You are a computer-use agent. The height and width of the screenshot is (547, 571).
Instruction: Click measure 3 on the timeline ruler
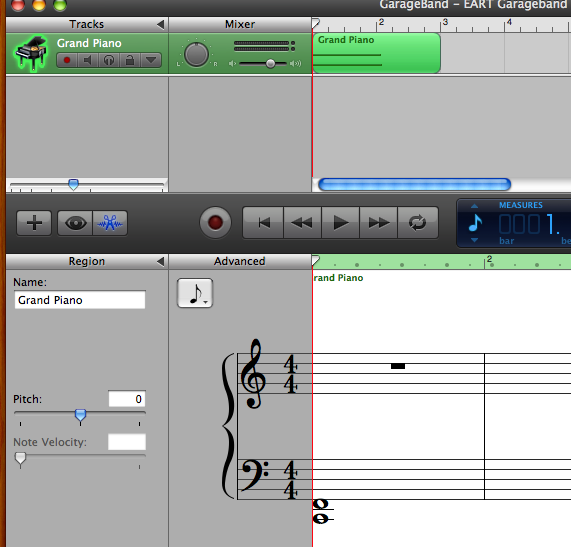pos(444,24)
